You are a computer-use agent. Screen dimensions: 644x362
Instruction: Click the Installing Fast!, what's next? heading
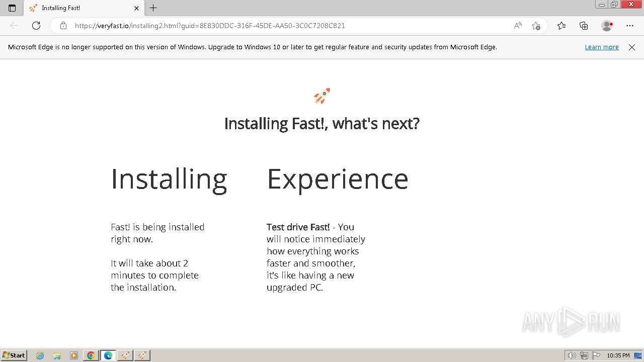(x=322, y=123)
